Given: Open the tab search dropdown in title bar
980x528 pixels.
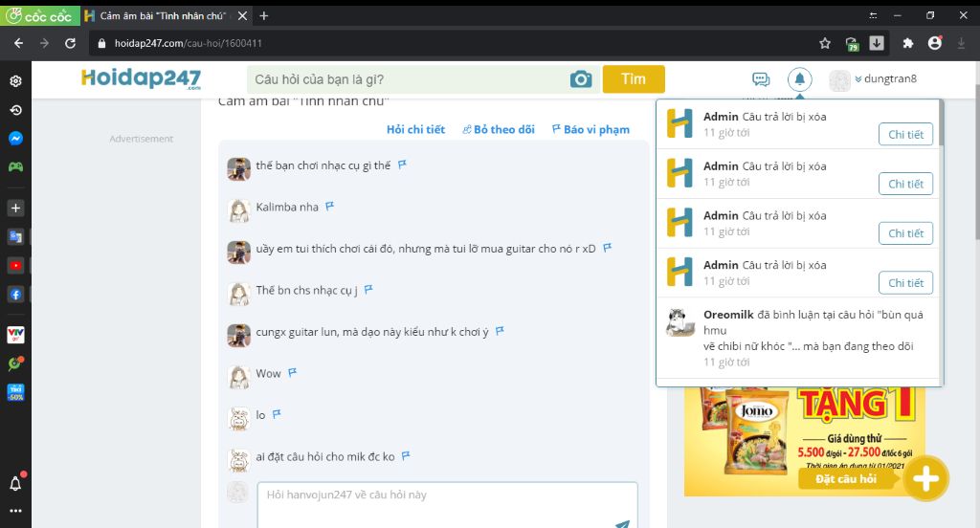Looking at the screenshot, I should [873, 15].
